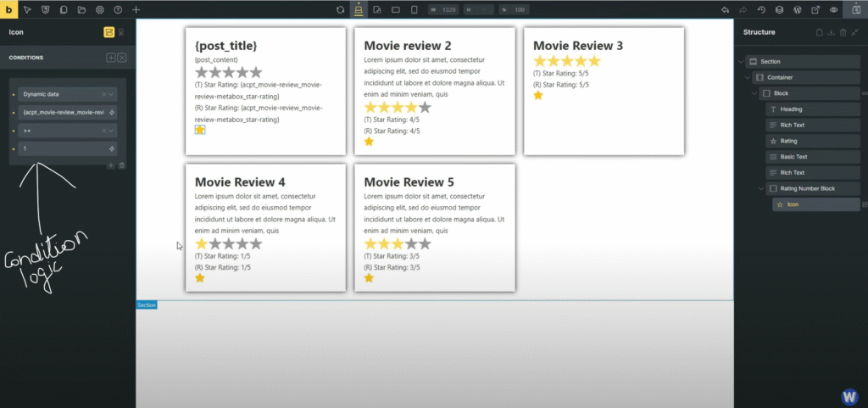Open the interactions icon beside conditions icon
The height and width of the screenshot is (408, 868).
tap(121, 32)
